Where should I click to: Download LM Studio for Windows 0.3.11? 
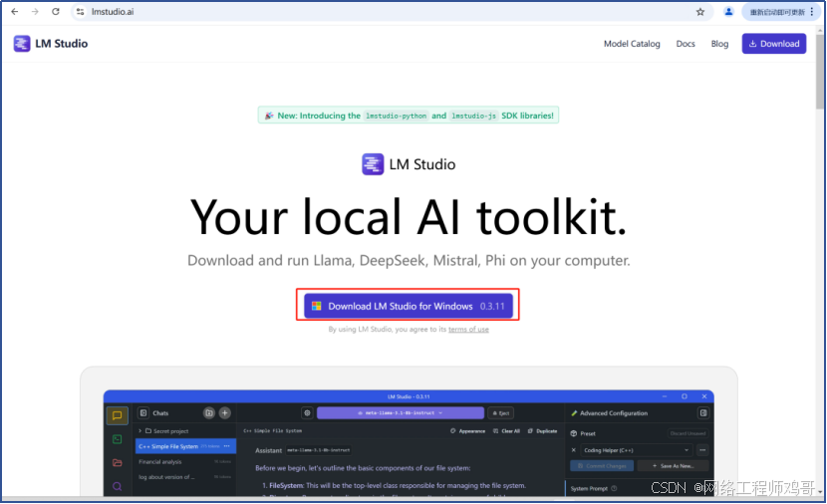point(409,306)
